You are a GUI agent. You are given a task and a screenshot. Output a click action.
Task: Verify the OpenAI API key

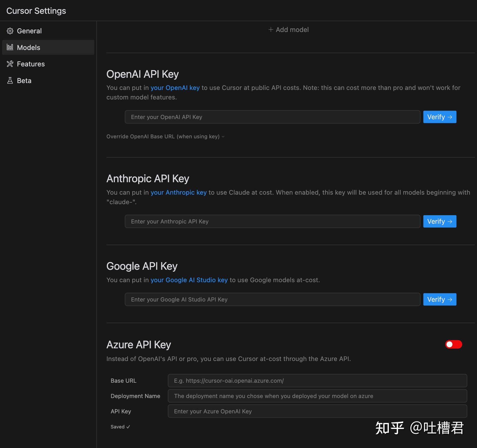[x=440, y=117]
